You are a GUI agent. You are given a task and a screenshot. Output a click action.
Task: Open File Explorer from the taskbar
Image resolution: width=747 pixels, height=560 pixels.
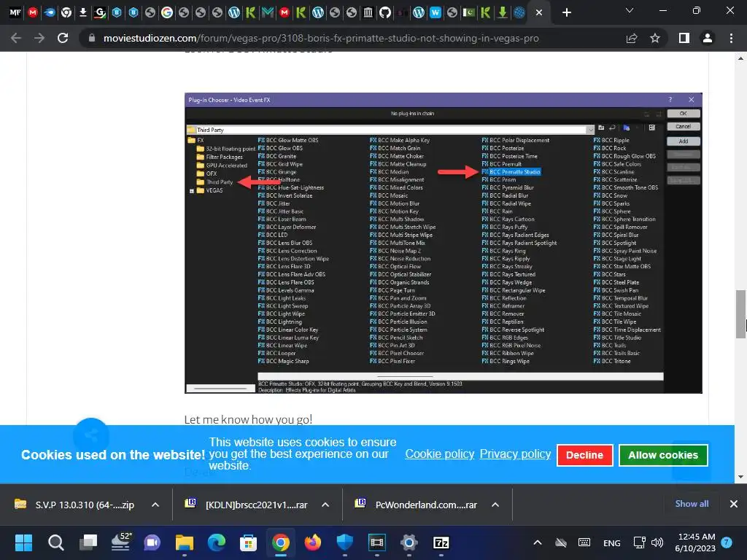(x=185, y=542)
